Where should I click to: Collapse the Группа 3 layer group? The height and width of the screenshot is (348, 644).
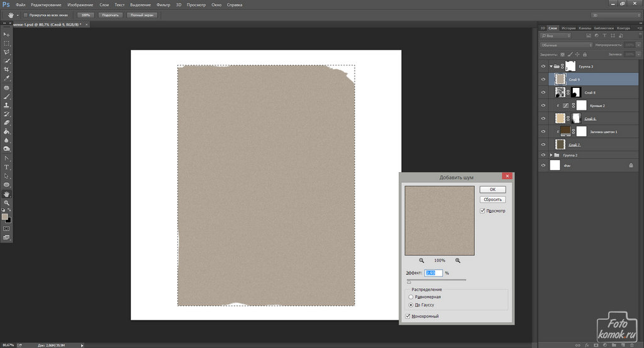coord(552,66)
